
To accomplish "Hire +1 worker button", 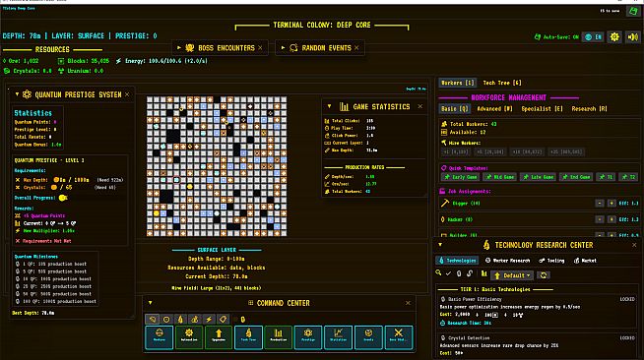I will 455,152.
